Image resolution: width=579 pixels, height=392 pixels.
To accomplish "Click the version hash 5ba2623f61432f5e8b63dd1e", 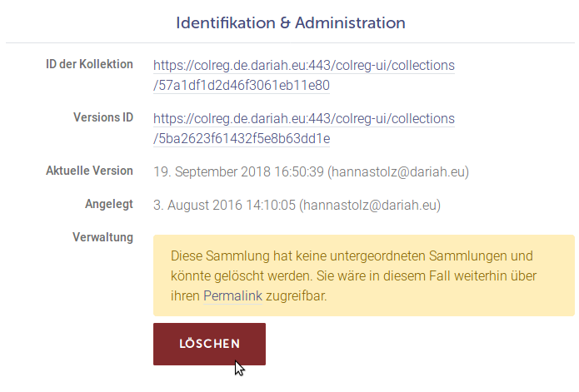I will click(x=242, y=138).
